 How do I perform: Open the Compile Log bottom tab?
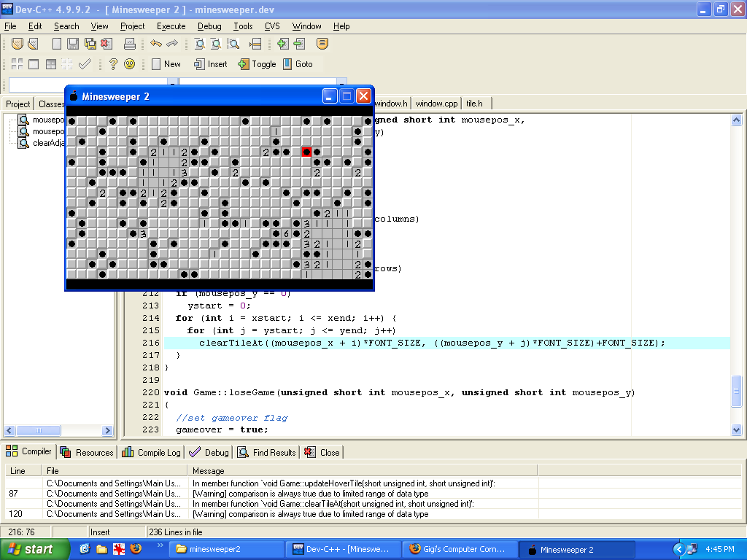152,452
